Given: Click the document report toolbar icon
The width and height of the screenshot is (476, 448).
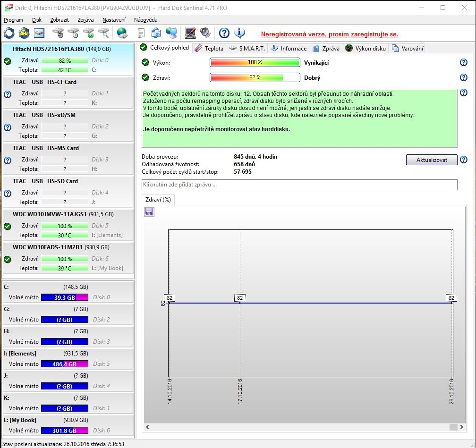Looking at the screenshot, I should (x=141, y=33).
